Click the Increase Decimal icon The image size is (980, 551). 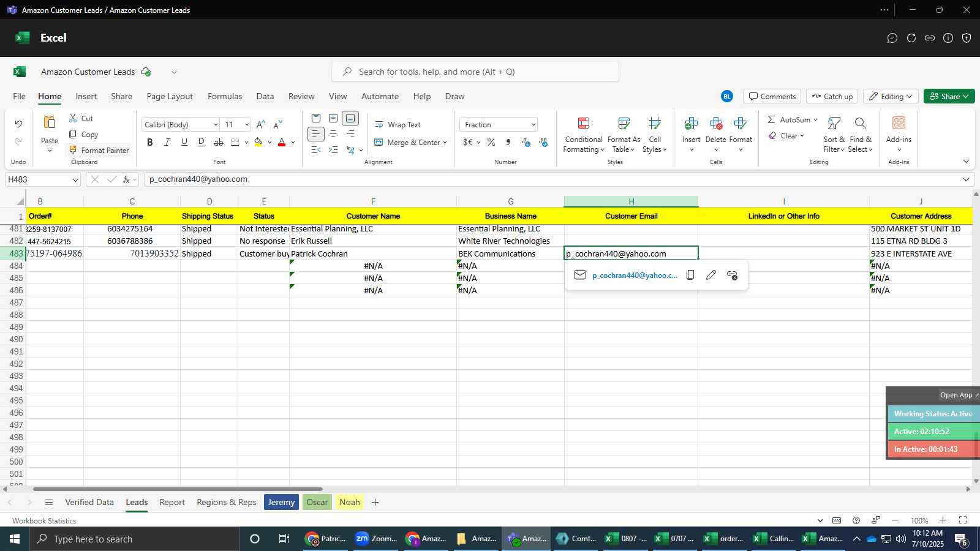tap(526, 142)
